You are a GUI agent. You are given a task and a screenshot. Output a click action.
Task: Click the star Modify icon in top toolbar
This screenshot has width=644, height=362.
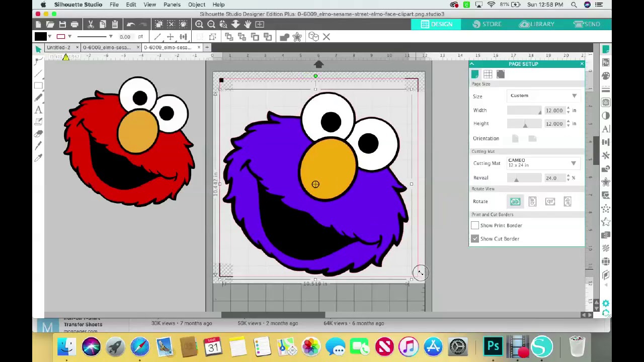pyautogui.click(x=297, y=37)
